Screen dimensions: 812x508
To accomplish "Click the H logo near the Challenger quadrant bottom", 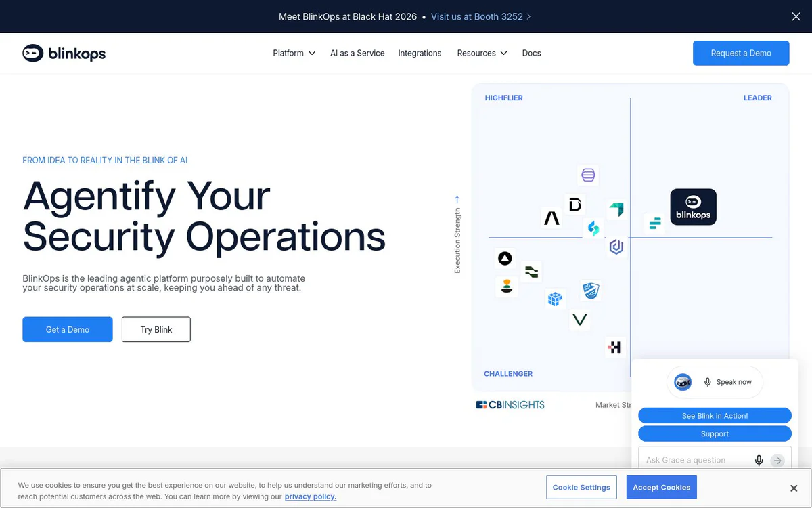I will point(614,347).
